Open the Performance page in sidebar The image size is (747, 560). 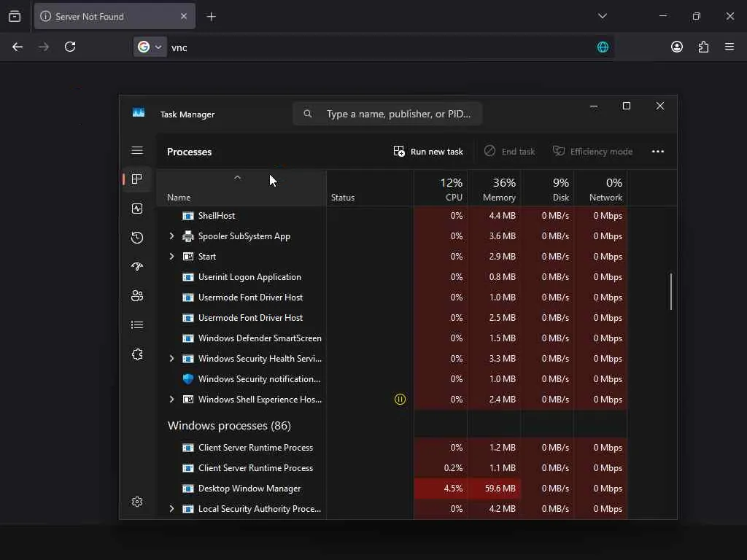137,209
